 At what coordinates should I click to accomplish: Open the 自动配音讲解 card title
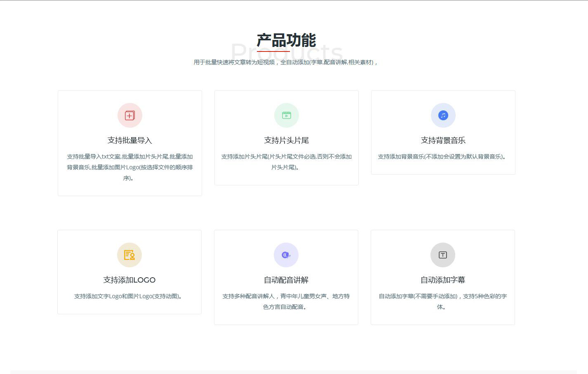286,280
